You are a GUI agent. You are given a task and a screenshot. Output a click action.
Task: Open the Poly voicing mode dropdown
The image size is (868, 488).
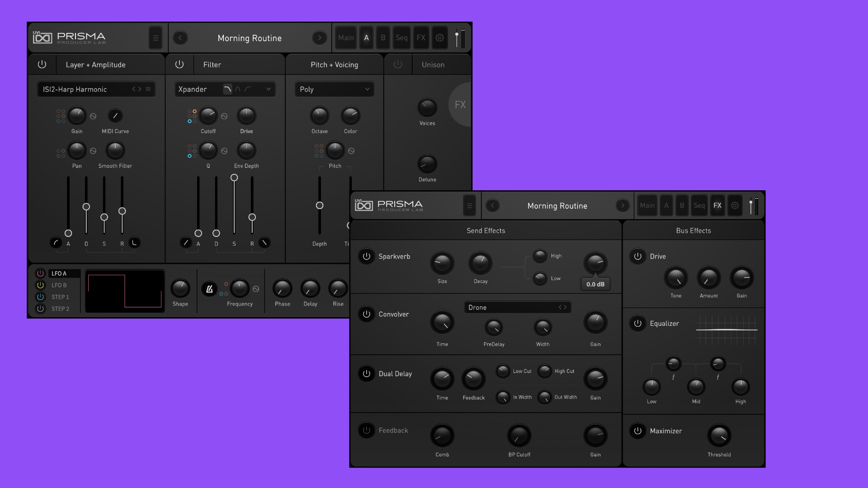pos(334,89)
